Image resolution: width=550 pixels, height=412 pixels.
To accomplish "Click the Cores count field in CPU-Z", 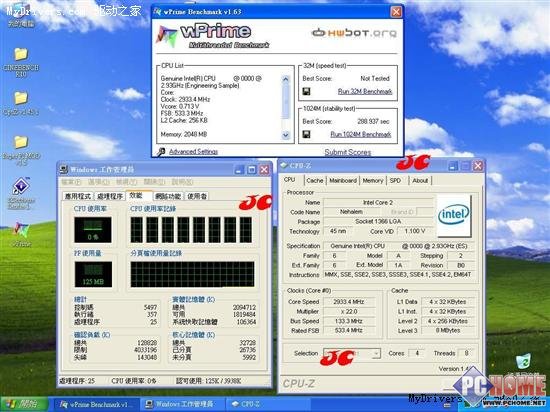I will 417,353.
